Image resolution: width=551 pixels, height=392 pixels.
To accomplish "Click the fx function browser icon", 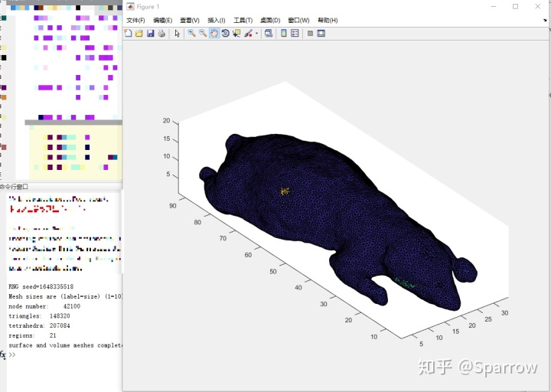I will pos(3,354).
